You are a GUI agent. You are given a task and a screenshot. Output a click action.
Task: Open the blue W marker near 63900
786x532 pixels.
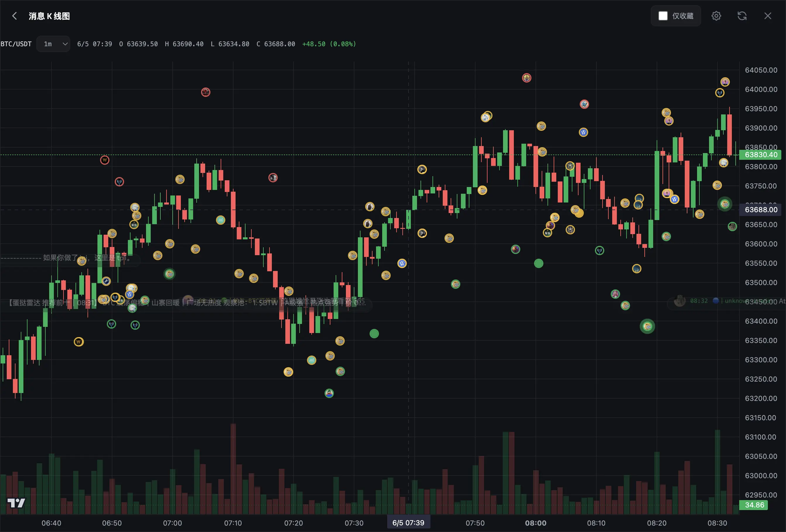[x=583, y=132]
